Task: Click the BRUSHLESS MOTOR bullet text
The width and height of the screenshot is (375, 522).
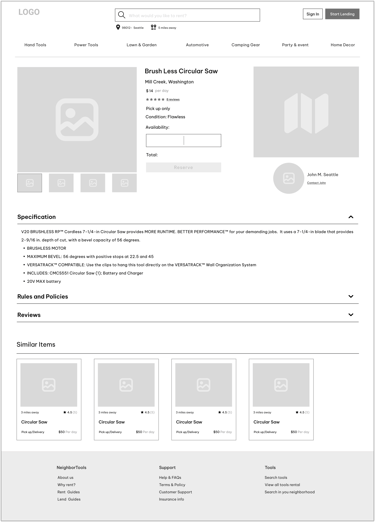Action: tap(46, 248)
